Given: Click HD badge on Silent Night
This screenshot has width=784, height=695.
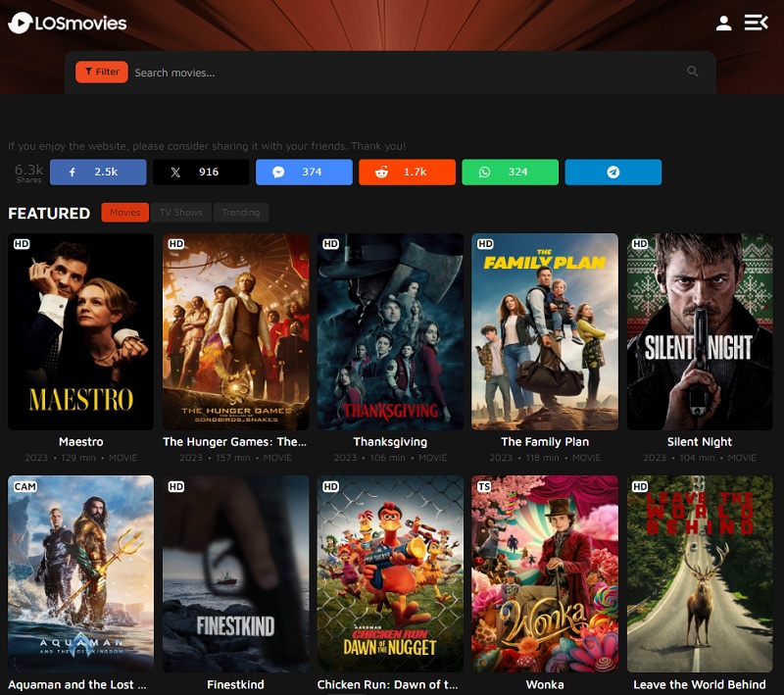Looking at the screenshot, I should (640, 244).
